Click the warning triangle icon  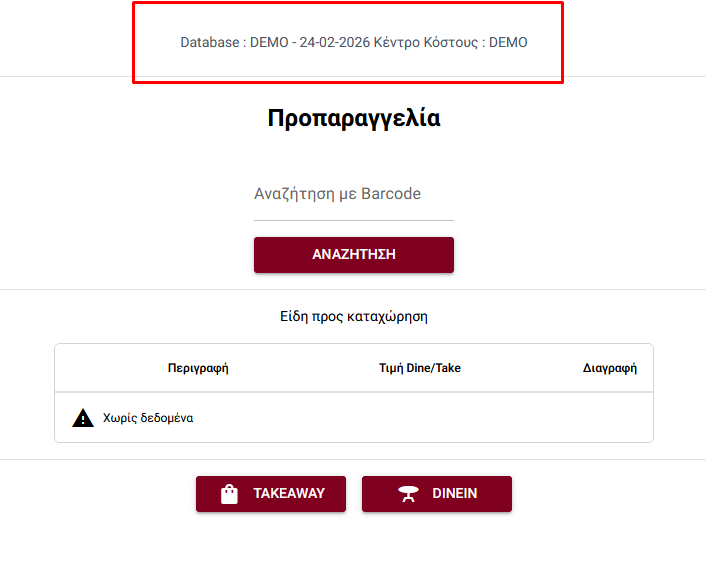[83, 418]
